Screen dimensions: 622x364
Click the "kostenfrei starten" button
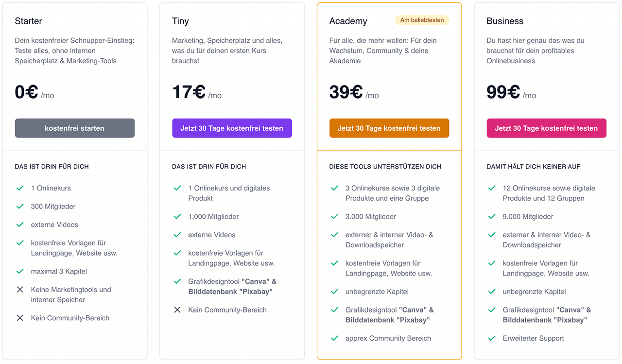74,128
